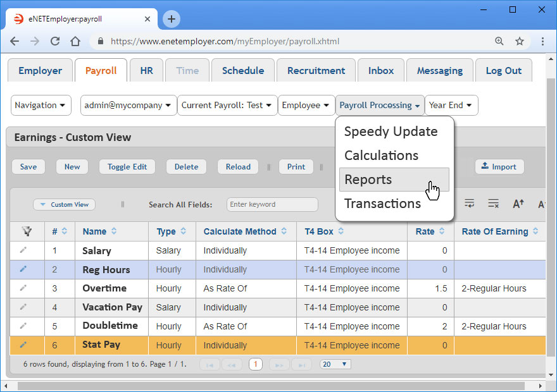Select the Stat Pay name cell
The image size is (557, 392).
[x=111, y=345]
